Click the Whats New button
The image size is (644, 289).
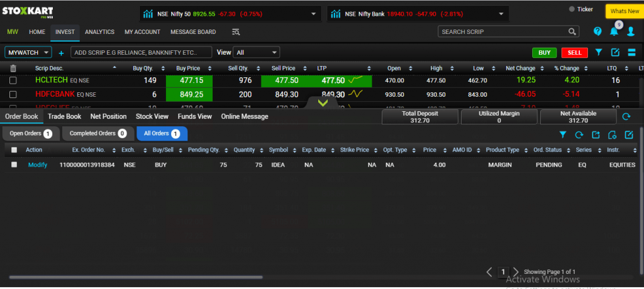pyautogui.click(x=625, y=11)
